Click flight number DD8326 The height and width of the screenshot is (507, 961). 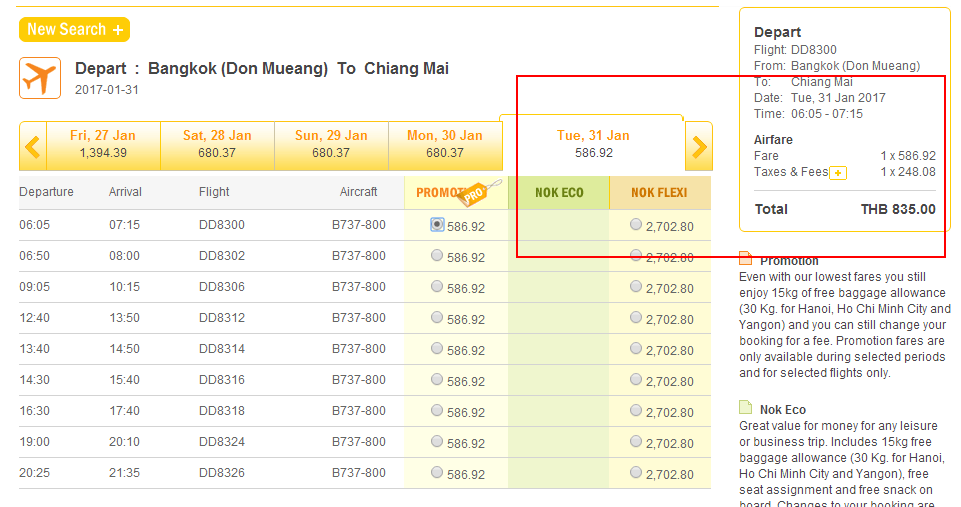point(222,473)
